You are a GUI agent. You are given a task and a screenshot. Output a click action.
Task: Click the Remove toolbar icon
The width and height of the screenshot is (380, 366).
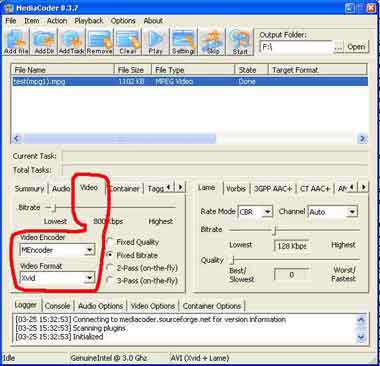[99, 42]
